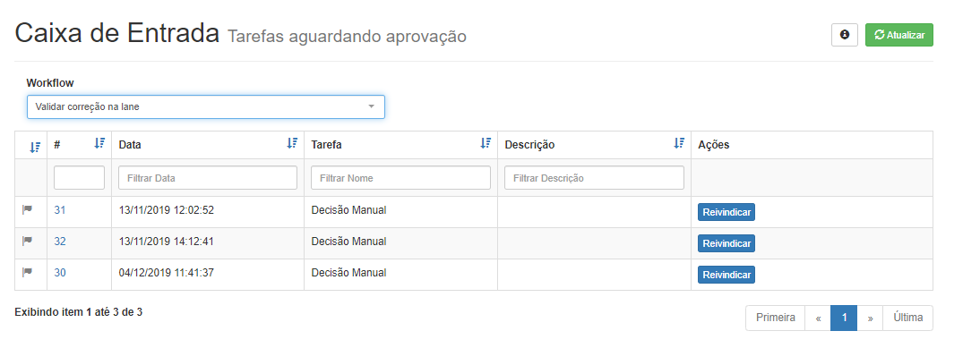Sort the Data column with its sort icon
The height and width of the screenshot is (348, 980).
tap(292, 143)
